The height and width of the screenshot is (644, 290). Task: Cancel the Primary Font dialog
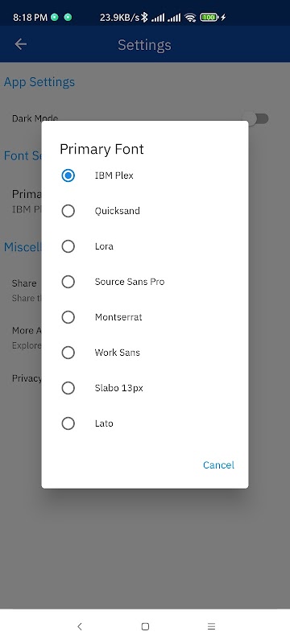point(218,465)
